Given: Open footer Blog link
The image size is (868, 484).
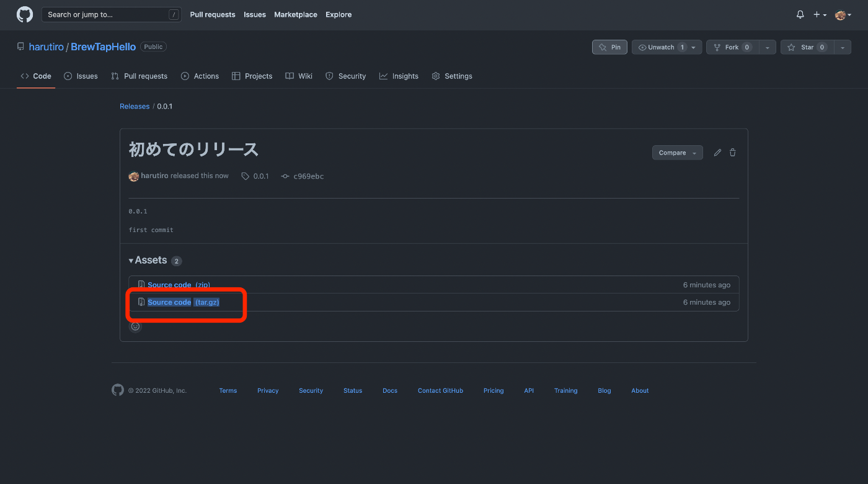Looking at the screenshot, I should pyautogui.click(x=604, y=391).
